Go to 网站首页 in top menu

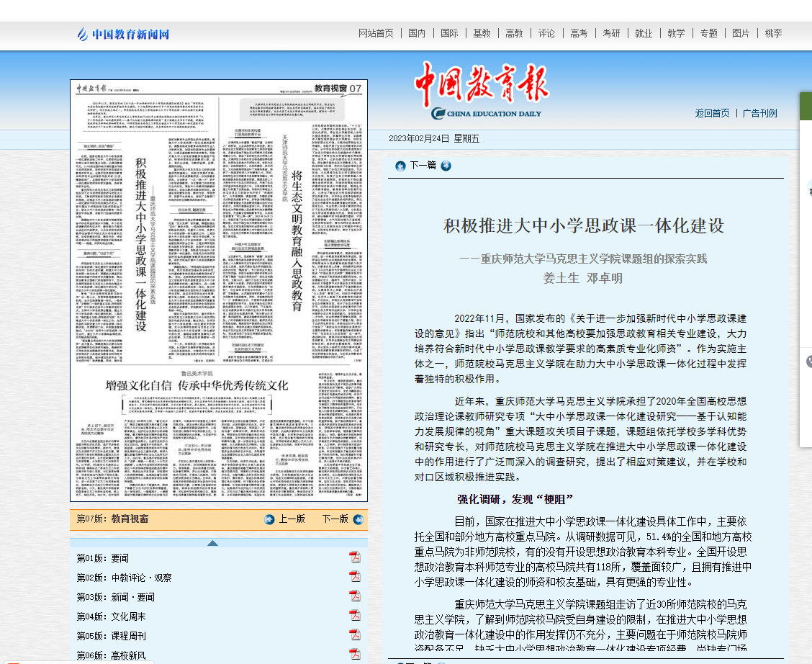(376, 33)
